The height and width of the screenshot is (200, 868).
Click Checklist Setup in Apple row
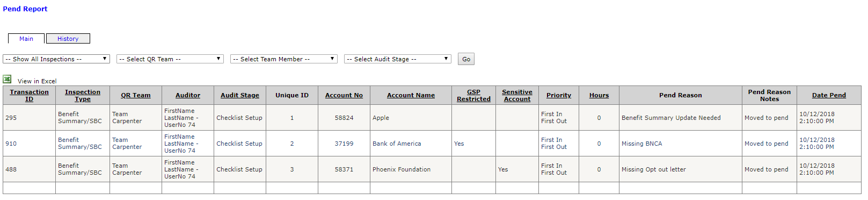[x=239, y=118]
